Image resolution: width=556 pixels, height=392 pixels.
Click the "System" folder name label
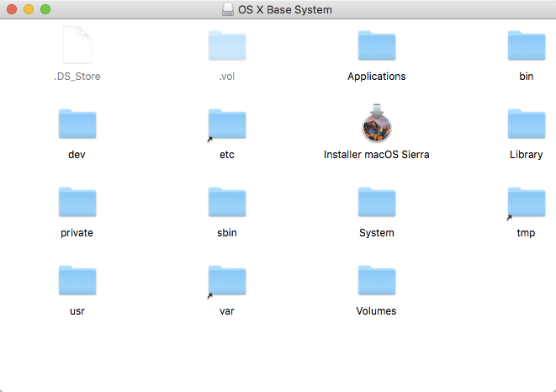[377, 233]
